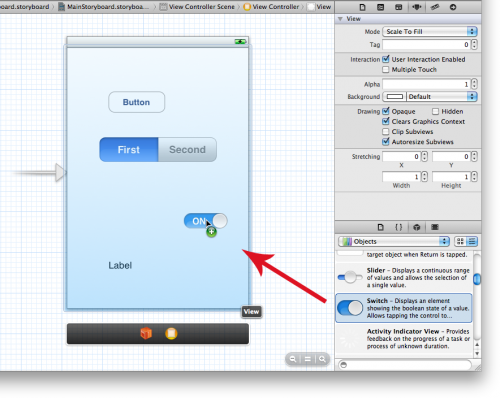Open the Identity inspector tab
500x398 pixels.
click(x=398, y=7)
